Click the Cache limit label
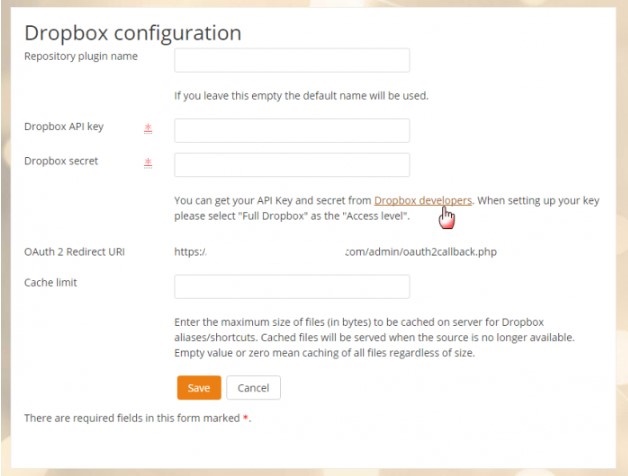Image resolution: width=628 pixels, height=476 pixels. [50, 283]
